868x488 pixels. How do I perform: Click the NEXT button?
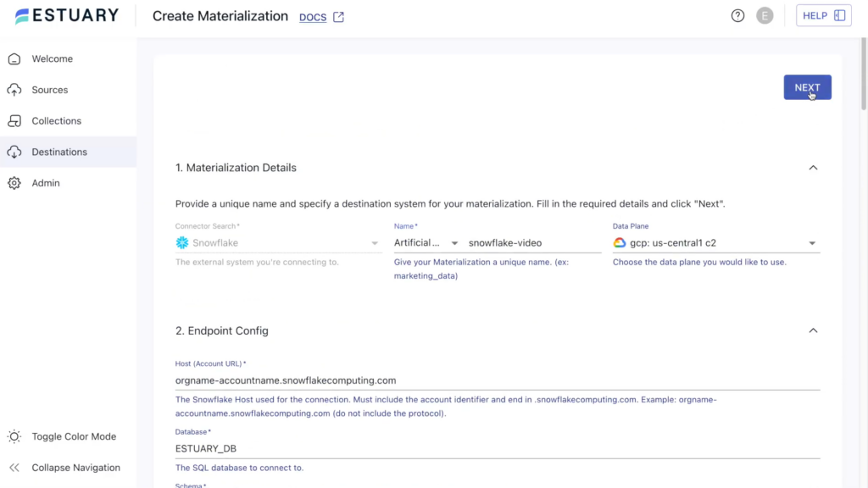(807, 87)
